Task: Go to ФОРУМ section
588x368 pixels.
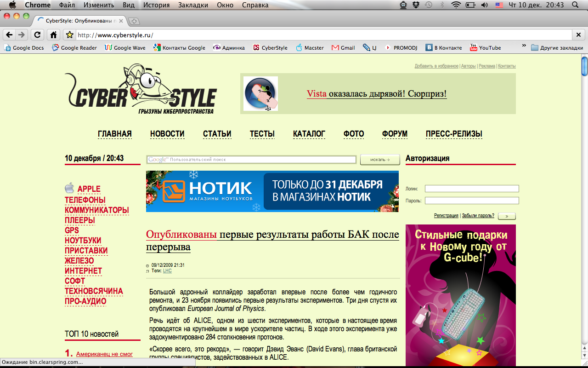Action: click(395, 134)
